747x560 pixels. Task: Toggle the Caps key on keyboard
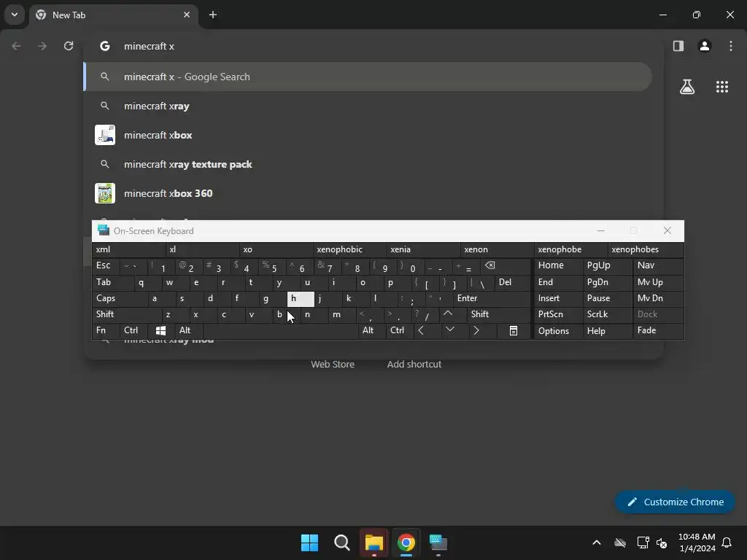point(120,298)
